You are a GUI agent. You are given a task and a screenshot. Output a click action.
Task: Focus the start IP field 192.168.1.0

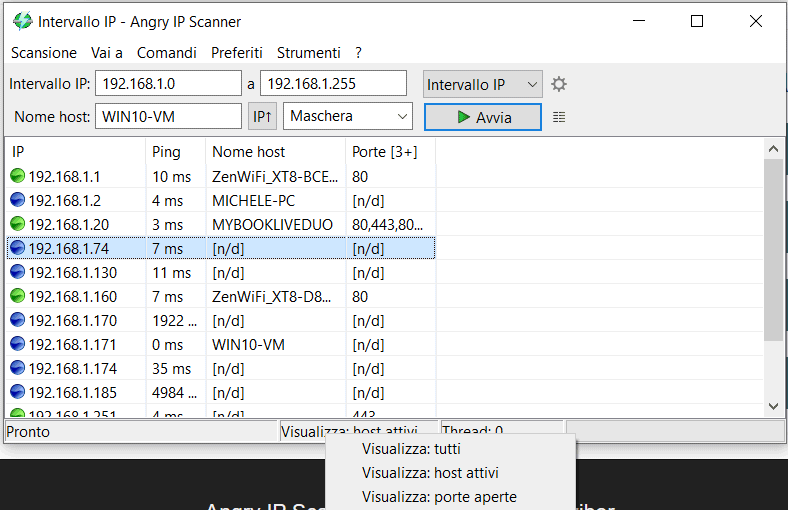pyautogui.click(x=168, y=83)
